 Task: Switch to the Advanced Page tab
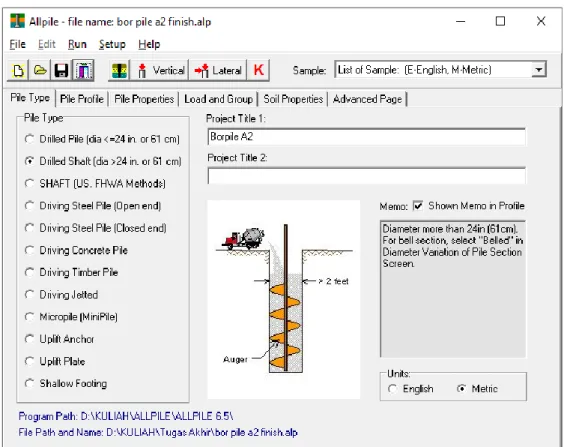coord(367,99)
